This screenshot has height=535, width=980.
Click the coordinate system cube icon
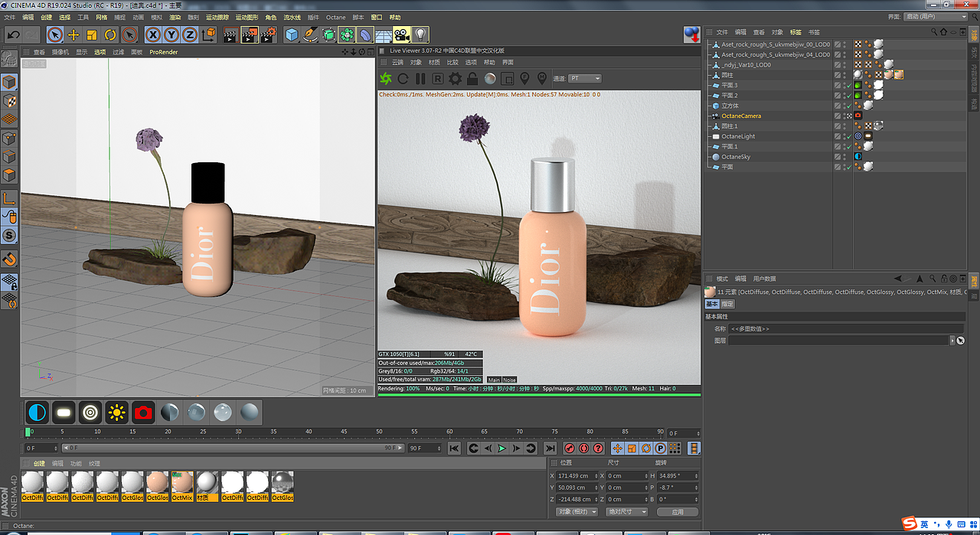[208, 34]
